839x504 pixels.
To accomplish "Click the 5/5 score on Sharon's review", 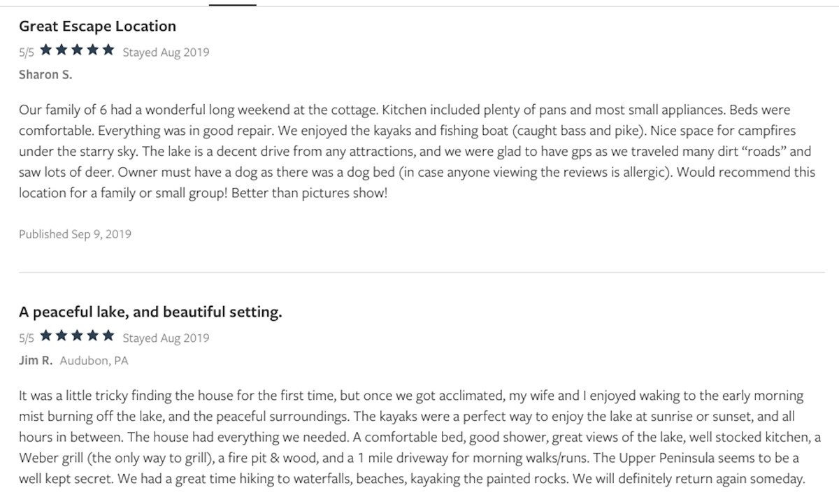I will click(27, 52).
